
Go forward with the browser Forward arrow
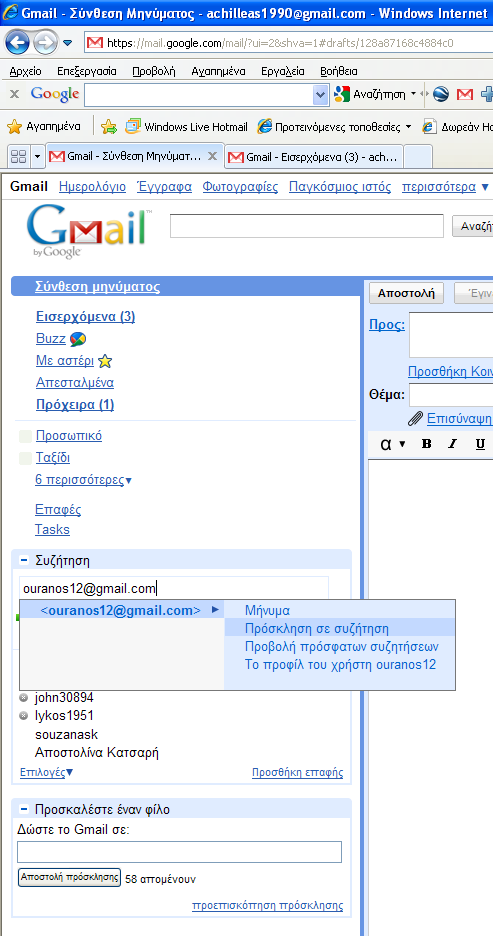tap(45, 42)
